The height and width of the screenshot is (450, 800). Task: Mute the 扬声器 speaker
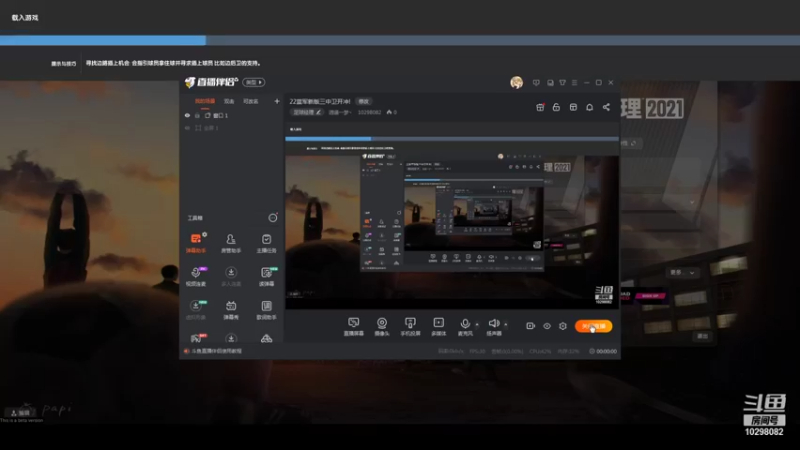(x=493, y=327)
